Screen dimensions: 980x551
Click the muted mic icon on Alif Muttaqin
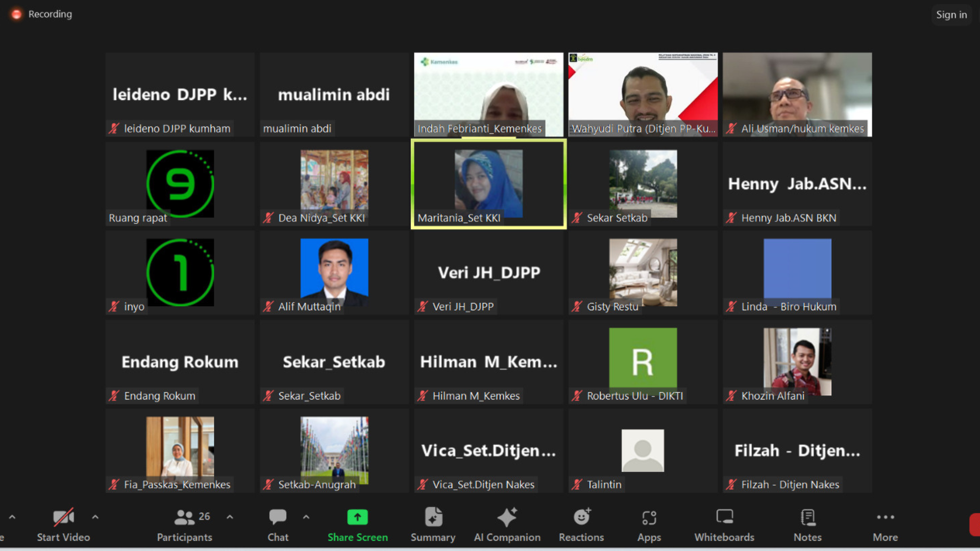click(x=268, y=307)
